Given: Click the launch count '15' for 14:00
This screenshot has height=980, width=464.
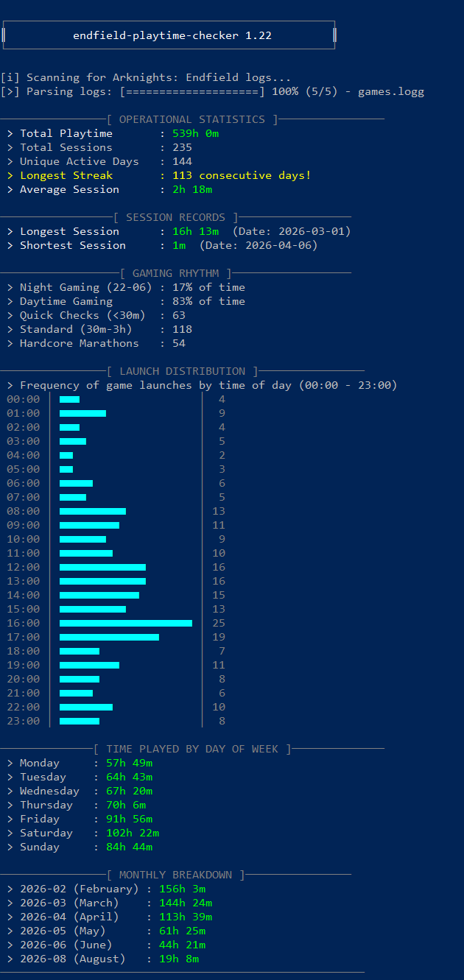Looking at the screenshot, I should 219,595.
